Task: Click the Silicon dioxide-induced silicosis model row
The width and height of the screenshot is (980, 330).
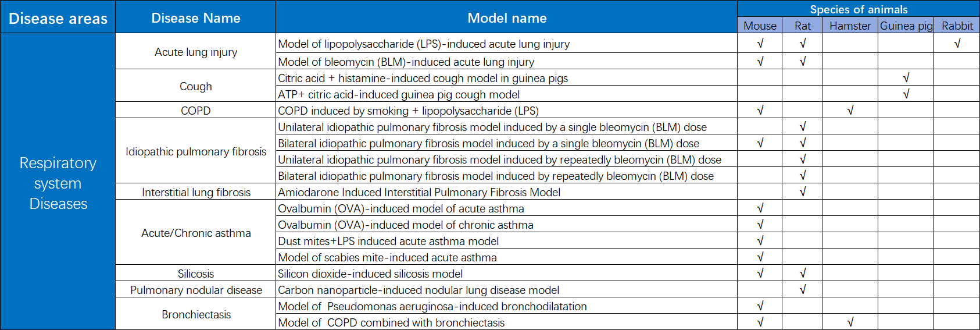Action: [370, 274]
